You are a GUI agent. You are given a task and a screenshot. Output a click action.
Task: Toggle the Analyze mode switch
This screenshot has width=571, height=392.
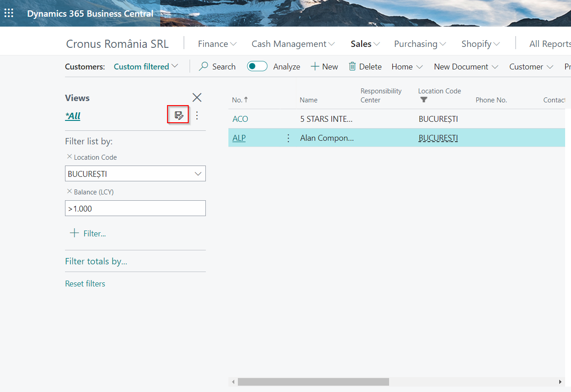tap(257, 66)
